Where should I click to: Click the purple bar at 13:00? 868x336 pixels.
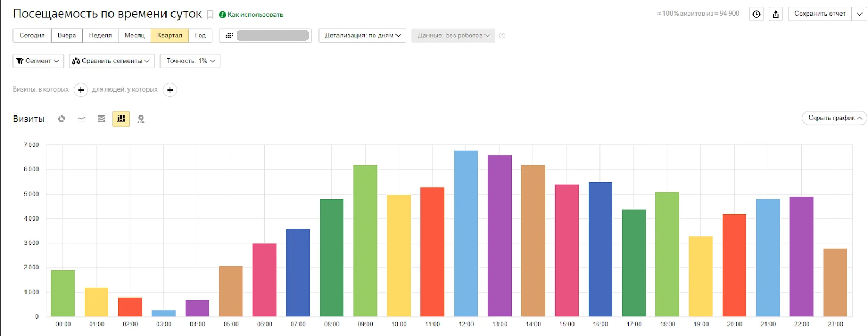pyautogui.click(x=500, y=236)
